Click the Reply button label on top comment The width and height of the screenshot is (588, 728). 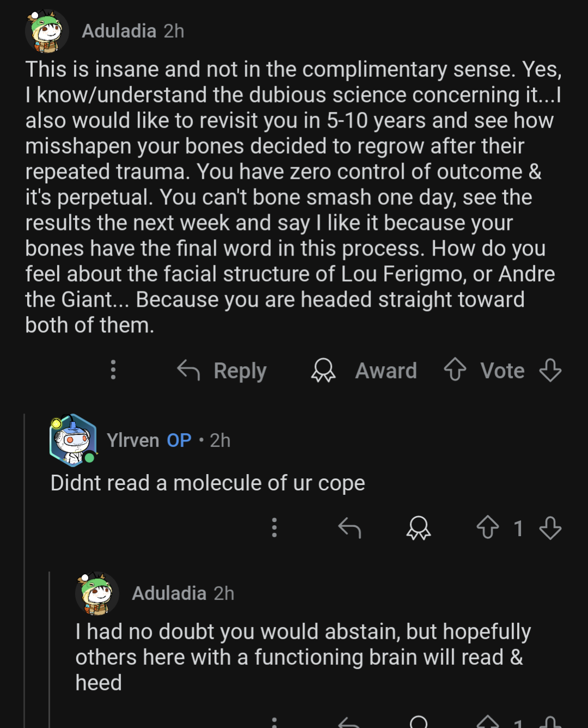(x=240, y=371)
